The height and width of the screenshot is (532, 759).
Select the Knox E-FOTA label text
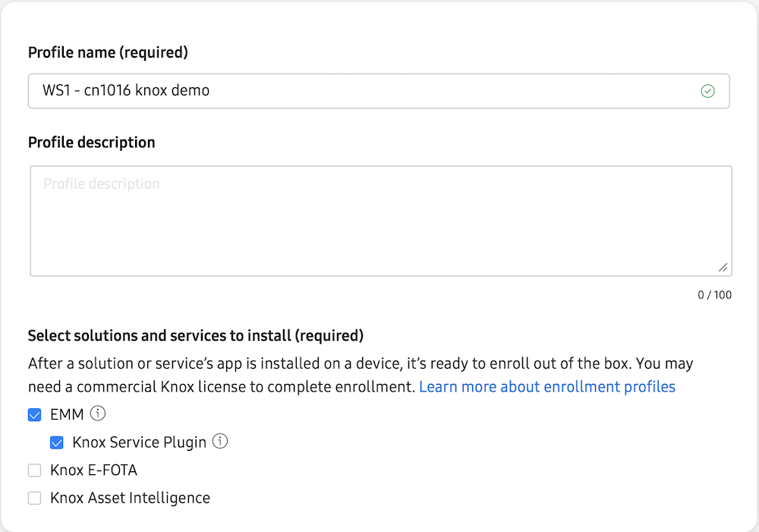pyautogui.click(x=93, y=471)
